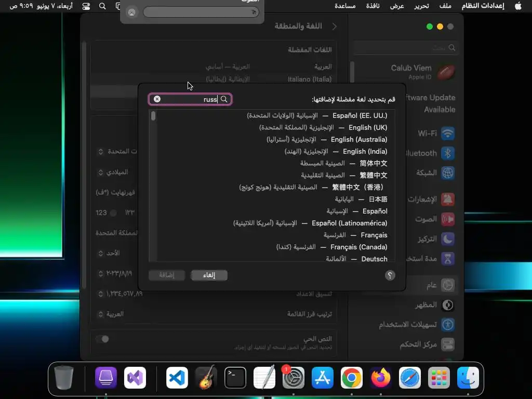
Task: Click the language list scrollbar thumb
Action: 153,116
